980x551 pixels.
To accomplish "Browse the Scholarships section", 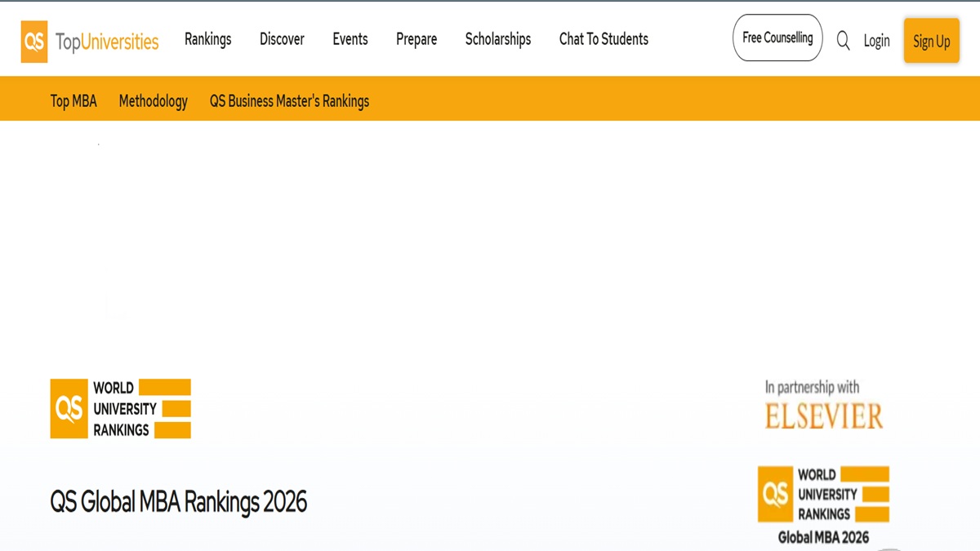I will point(498,38).
